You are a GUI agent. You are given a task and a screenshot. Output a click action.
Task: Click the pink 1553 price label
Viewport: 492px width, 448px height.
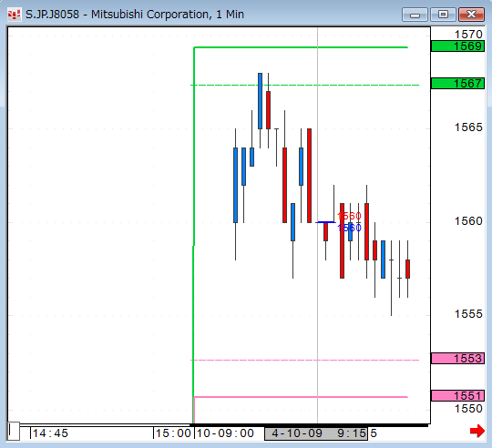pyautogui.click(x=457, y=359)
